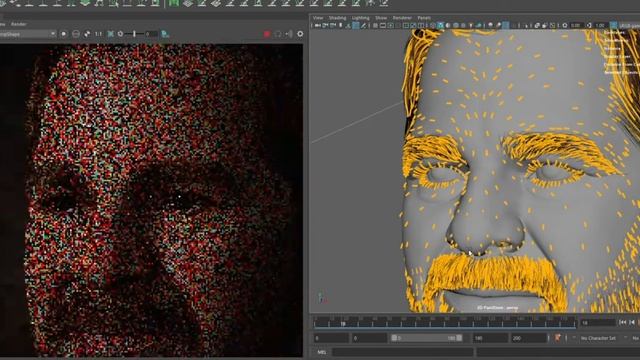Screen dimensions: 640x360
Task: Click the animation start time field
Action: click(331, 338)
